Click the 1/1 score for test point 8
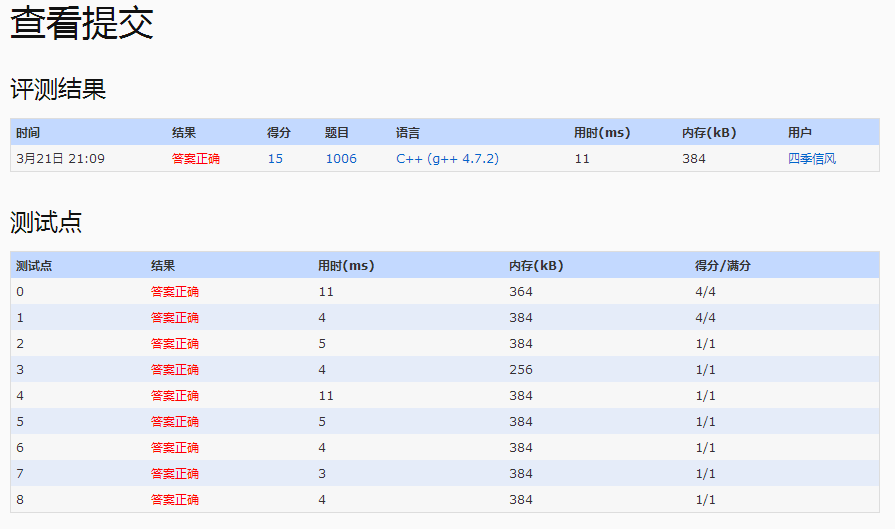 coord(705,500)
